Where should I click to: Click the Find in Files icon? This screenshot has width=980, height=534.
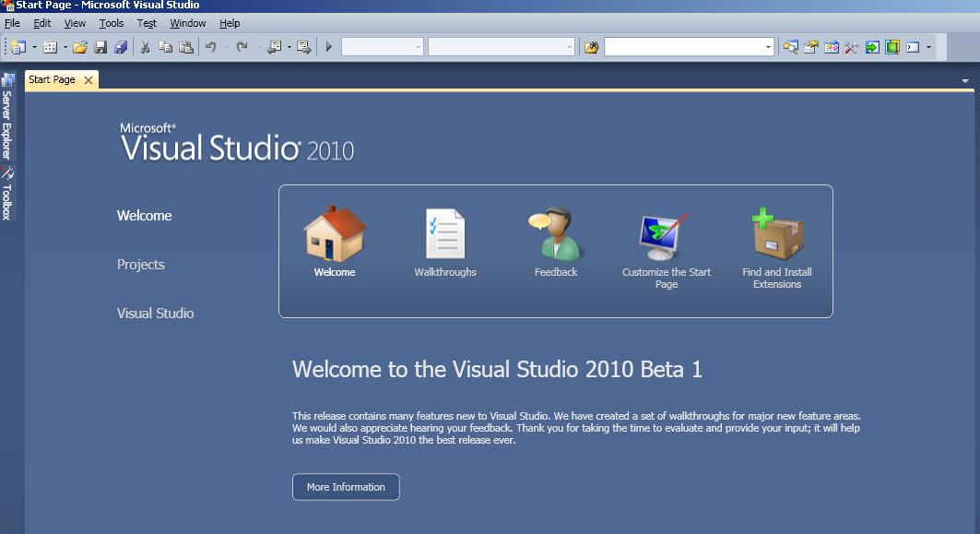tap(591, 47)
